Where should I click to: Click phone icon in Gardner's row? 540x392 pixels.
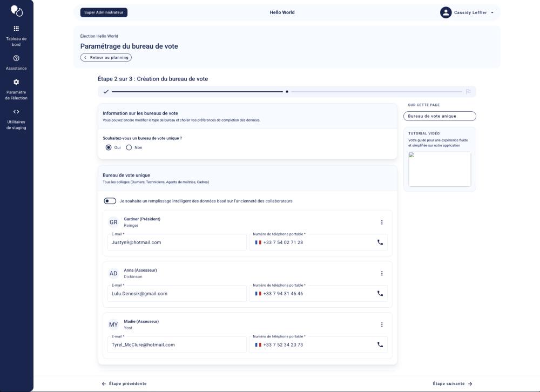tap(380, 242)
